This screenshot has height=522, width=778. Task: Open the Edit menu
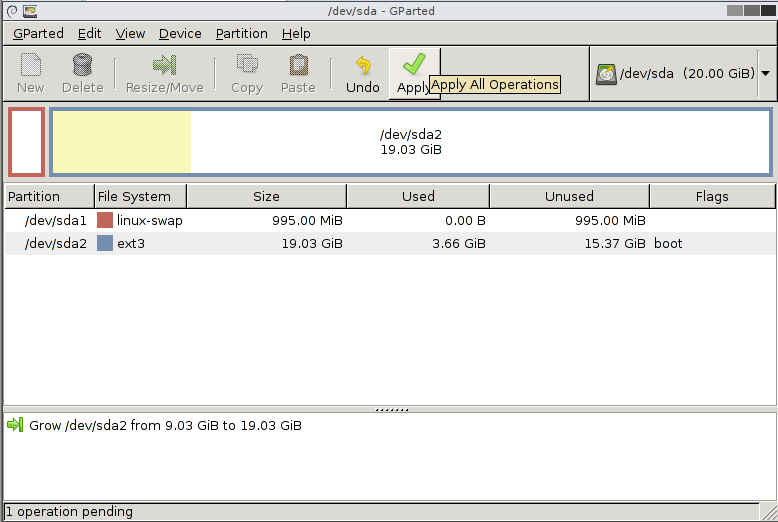89,34
